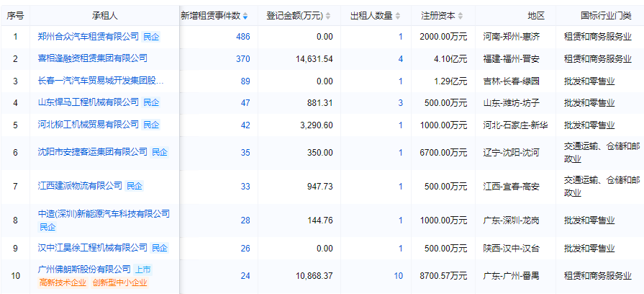Select the 6700.00万元 registered capital cell
Viewport: 644px width, 294px height.
(x=444, y=153)
